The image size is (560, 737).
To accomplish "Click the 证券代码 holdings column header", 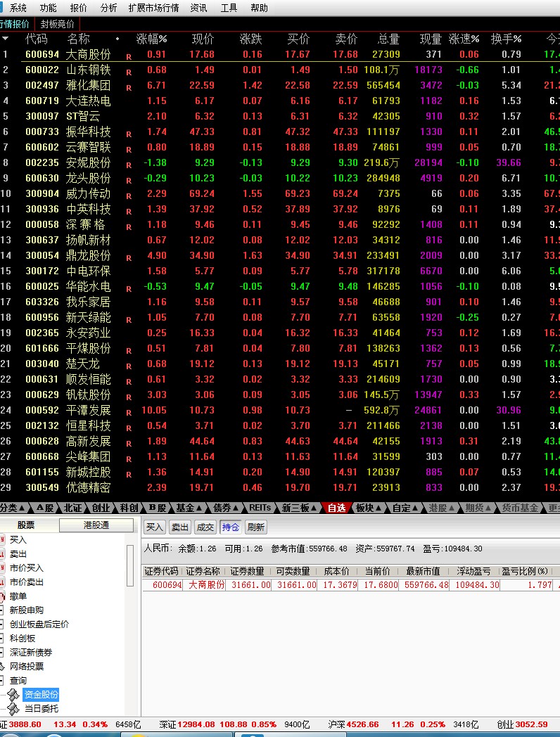I will [161, 571].
